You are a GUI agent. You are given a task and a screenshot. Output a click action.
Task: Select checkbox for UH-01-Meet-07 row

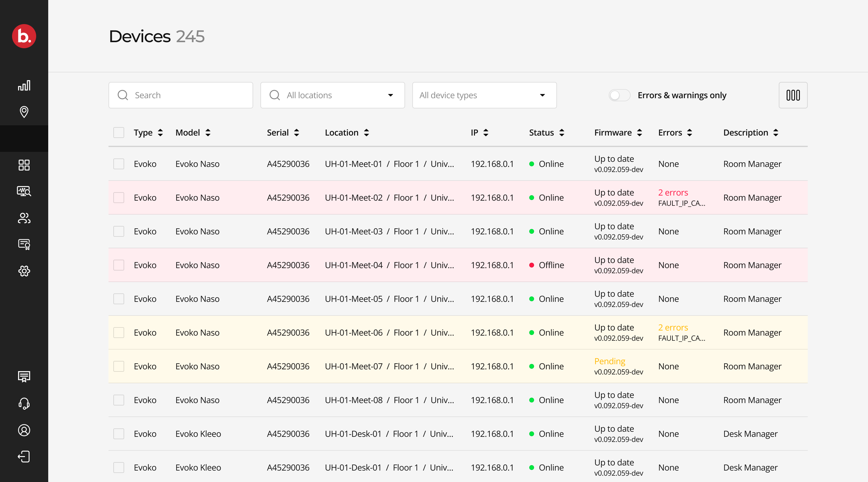tap(119, 366)
